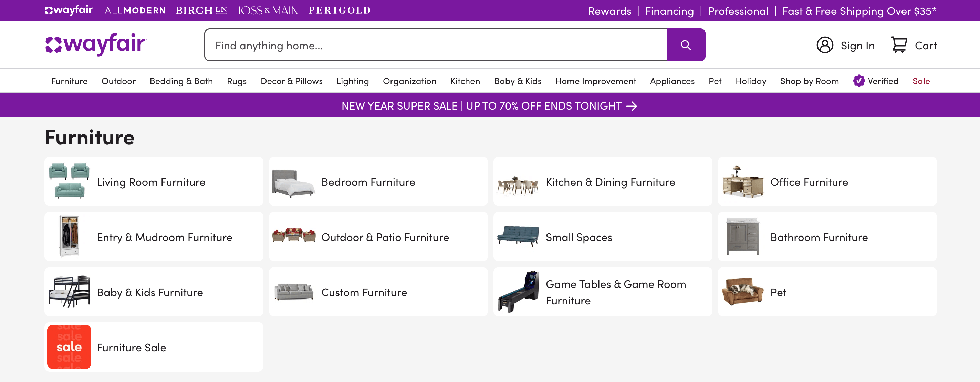This screenshot has height=382, width=980.
Task: Open the Outdoor & Patio Furniture category
Action: coord(385,237)
